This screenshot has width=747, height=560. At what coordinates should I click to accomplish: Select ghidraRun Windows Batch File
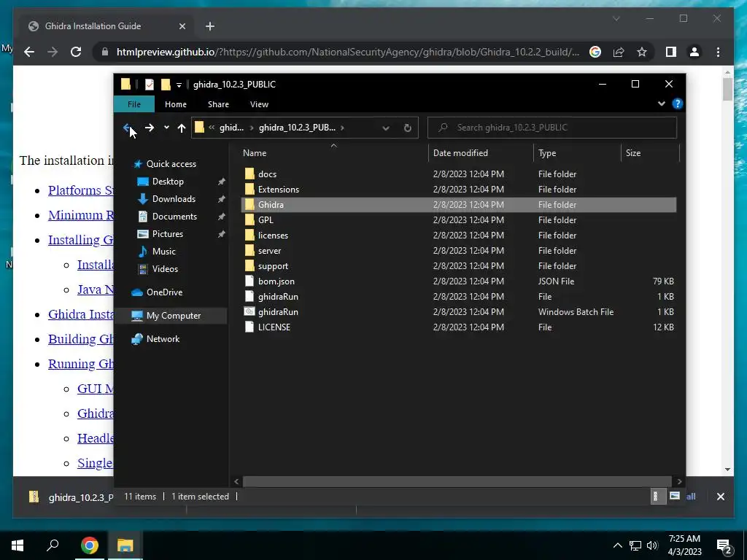(x=459, y=312)
